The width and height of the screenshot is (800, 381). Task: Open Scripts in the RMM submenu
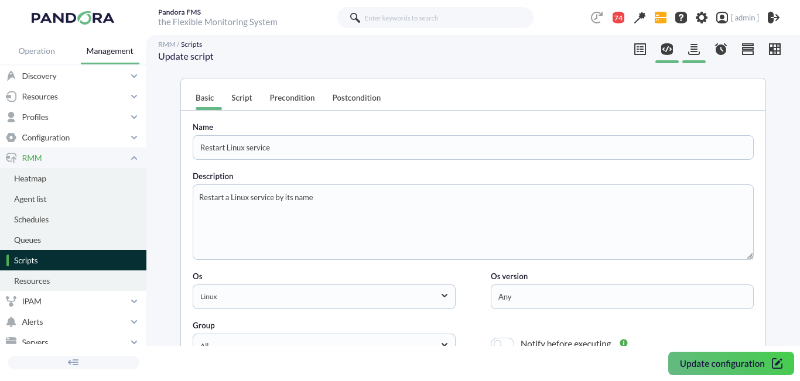(73, 260)
